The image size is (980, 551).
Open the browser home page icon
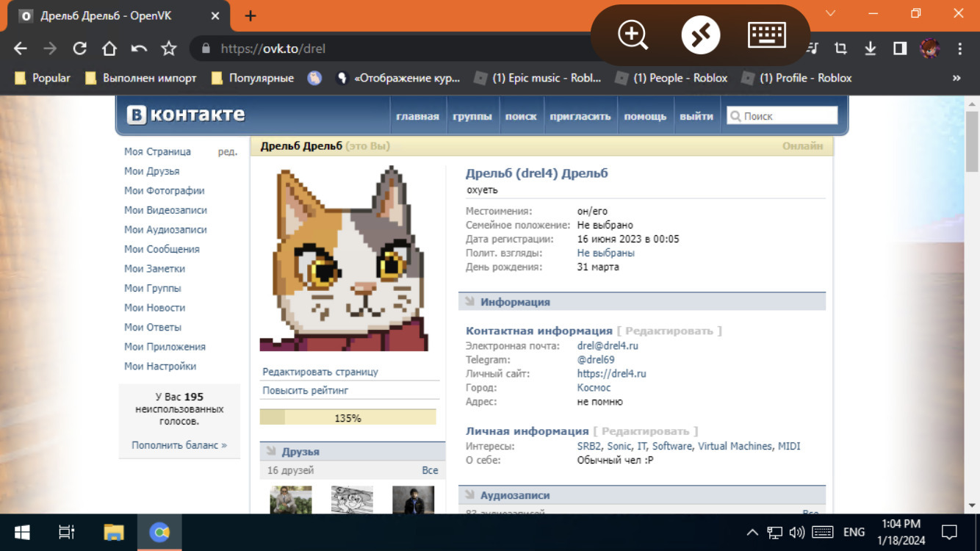point(109,48)
